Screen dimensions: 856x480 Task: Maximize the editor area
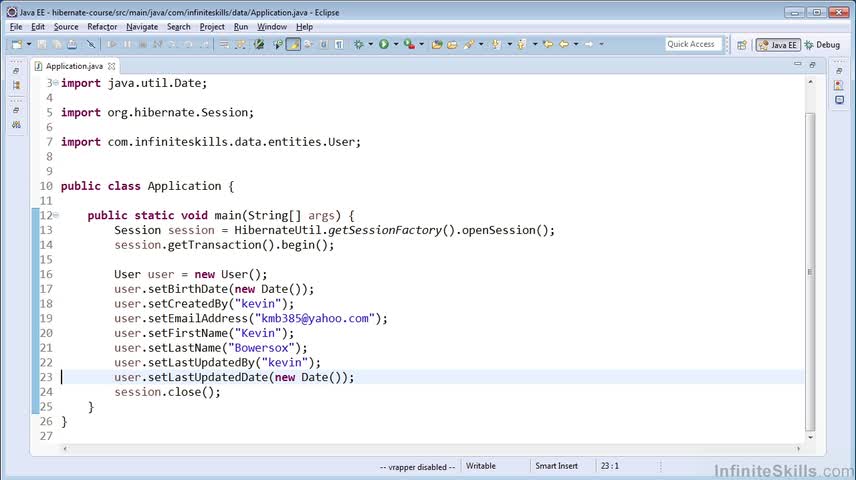click(x=812, y=64)
